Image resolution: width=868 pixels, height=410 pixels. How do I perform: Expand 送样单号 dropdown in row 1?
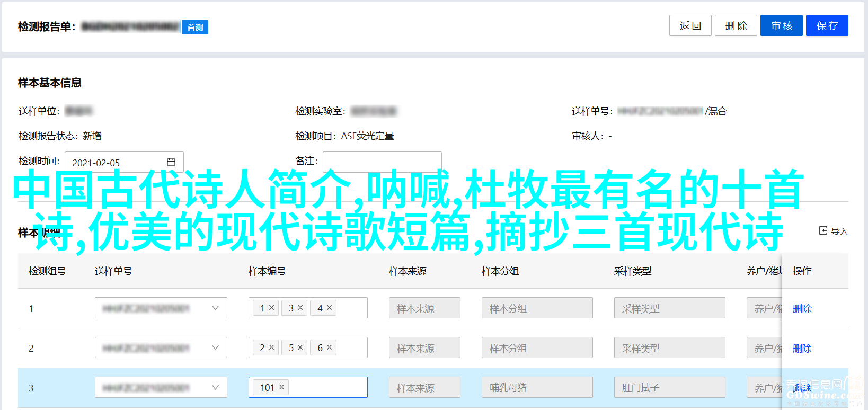click(215, 308)
